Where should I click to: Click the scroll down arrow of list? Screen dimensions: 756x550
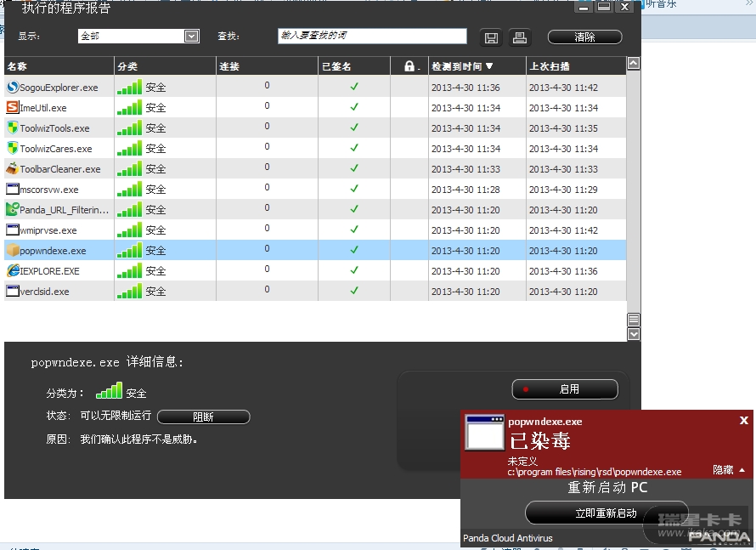(634, 334)
